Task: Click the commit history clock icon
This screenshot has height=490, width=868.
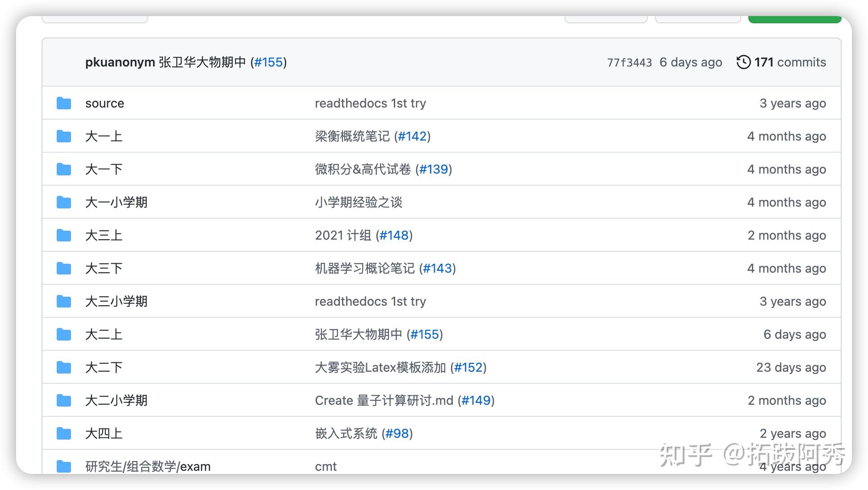Action: tap(743, 62)
